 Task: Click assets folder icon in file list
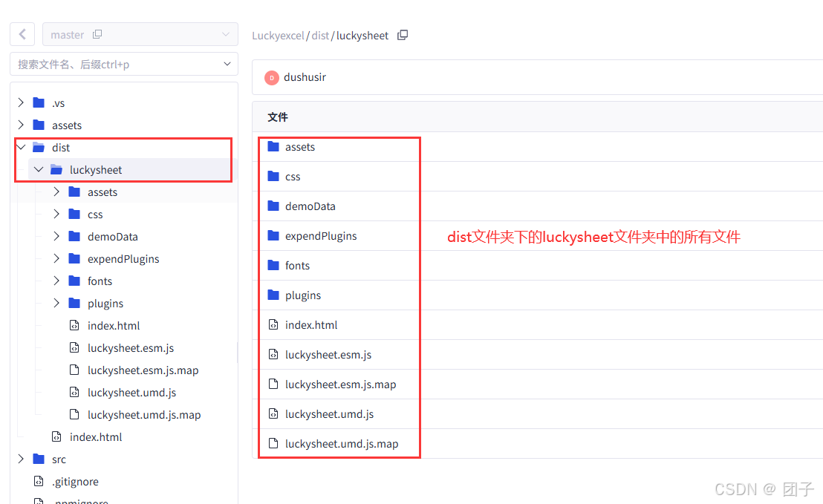[x=273, y=146]
